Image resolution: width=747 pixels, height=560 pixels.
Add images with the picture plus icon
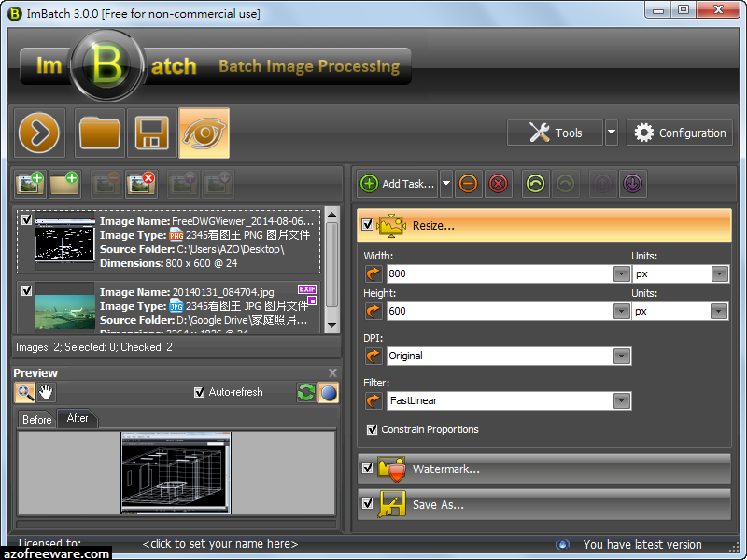coord(31,184)
